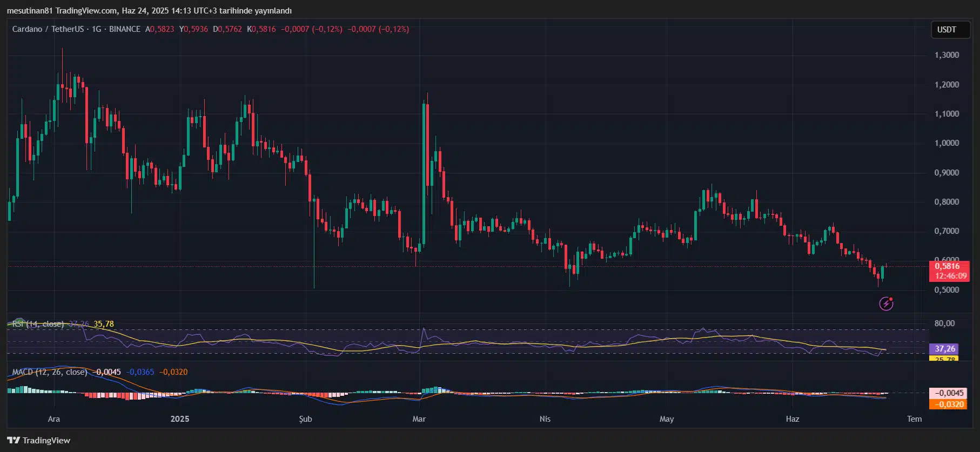Click the red 0,5816 current price label
Screen dimensions: 980x452
pyautogui.click(x=947, y=266)
